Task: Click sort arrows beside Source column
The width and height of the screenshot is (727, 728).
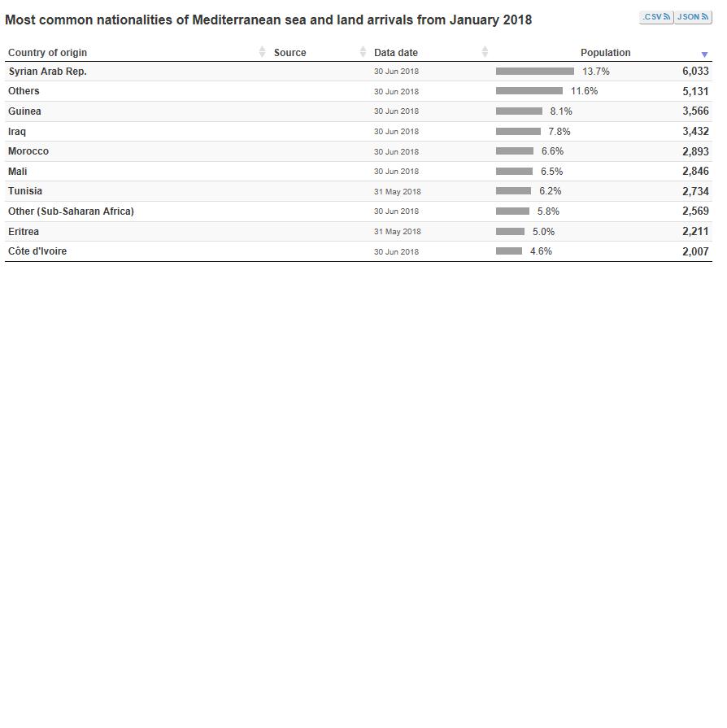Action: tap(363, 52)
